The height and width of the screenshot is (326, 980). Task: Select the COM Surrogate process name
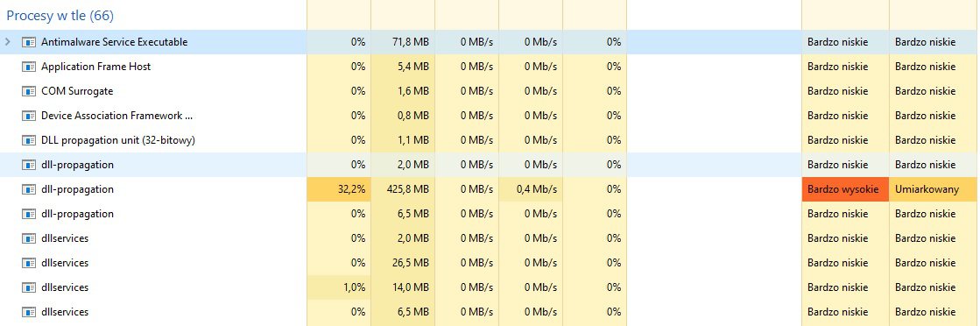tap(77, 91)
